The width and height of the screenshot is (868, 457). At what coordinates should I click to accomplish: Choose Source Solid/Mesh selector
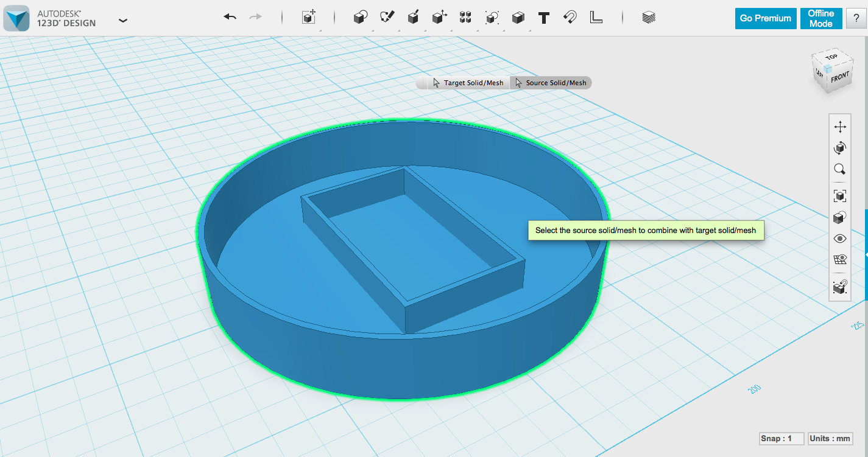[x=551, y=83]
